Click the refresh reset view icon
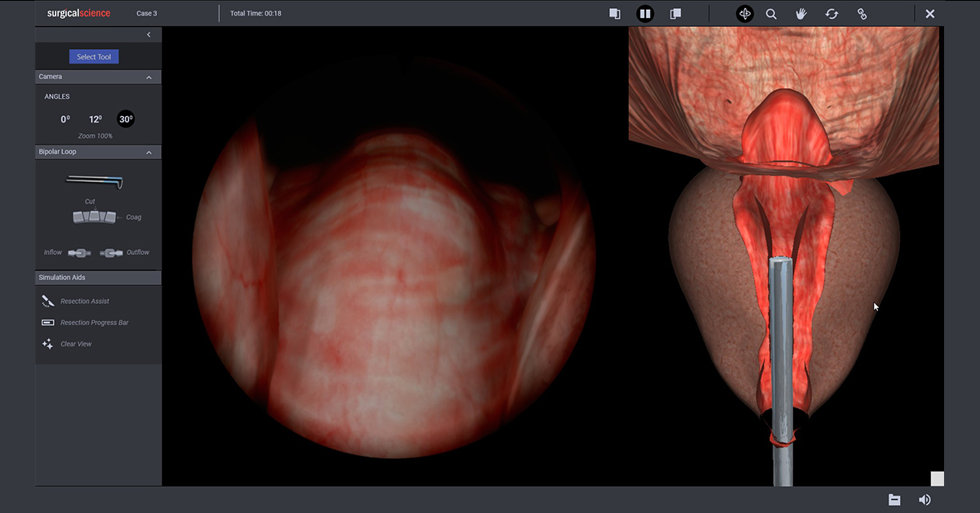 831,14
